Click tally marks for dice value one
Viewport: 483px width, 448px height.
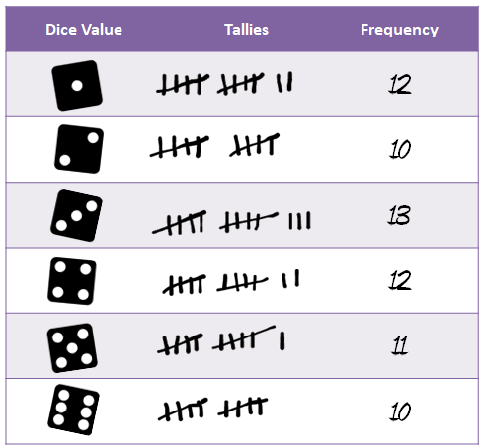(x=224, y=84)
